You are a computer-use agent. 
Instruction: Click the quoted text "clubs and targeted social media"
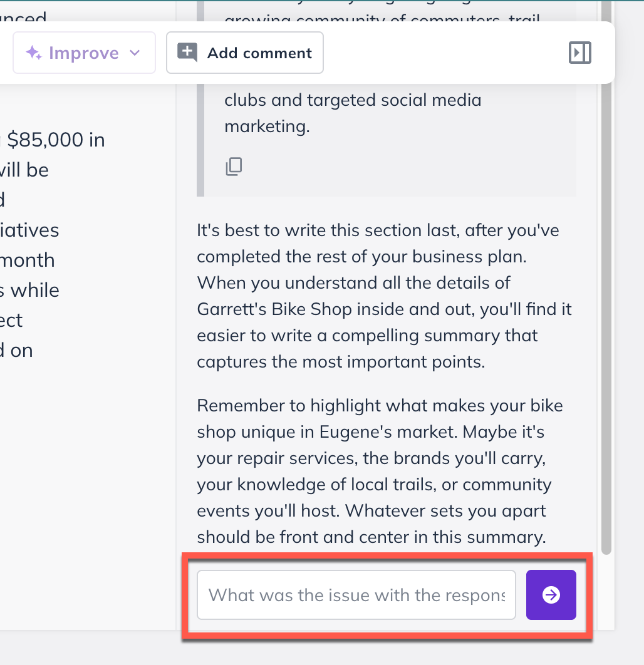pyautogui.click(x=353, y=100)
